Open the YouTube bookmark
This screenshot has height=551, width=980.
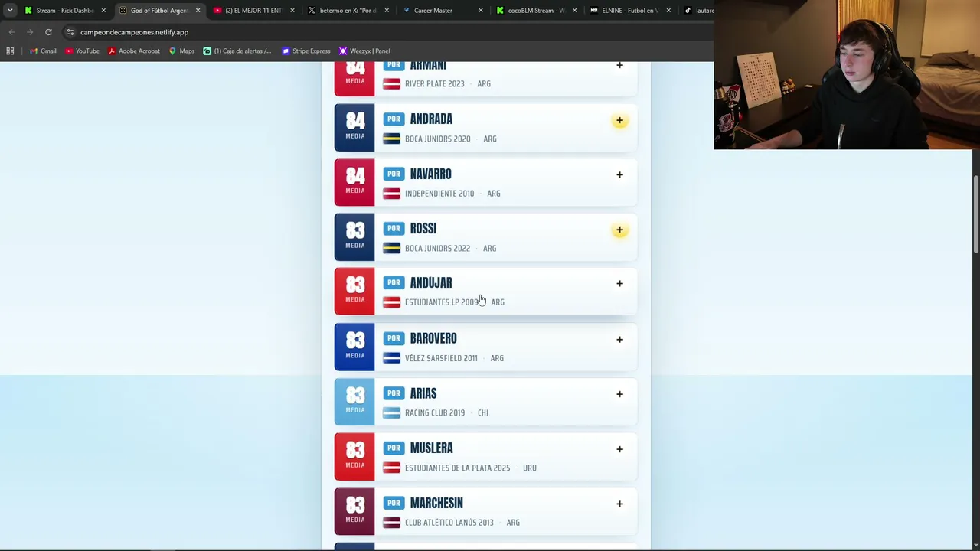click(x=83, y=51)
